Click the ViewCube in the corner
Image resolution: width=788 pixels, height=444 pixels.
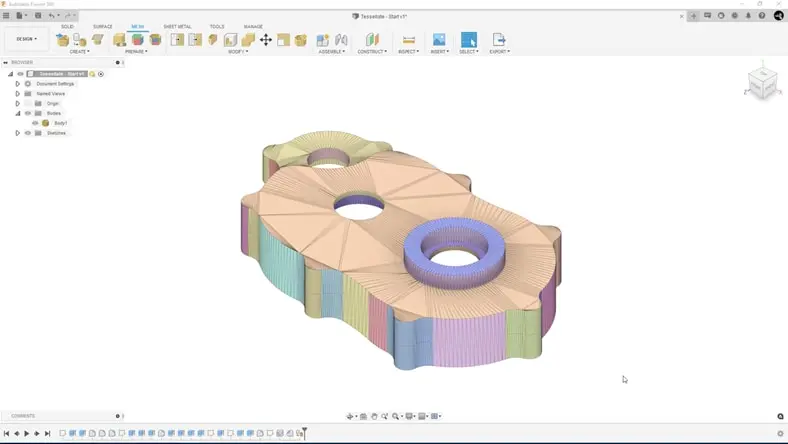pos(762,84)
